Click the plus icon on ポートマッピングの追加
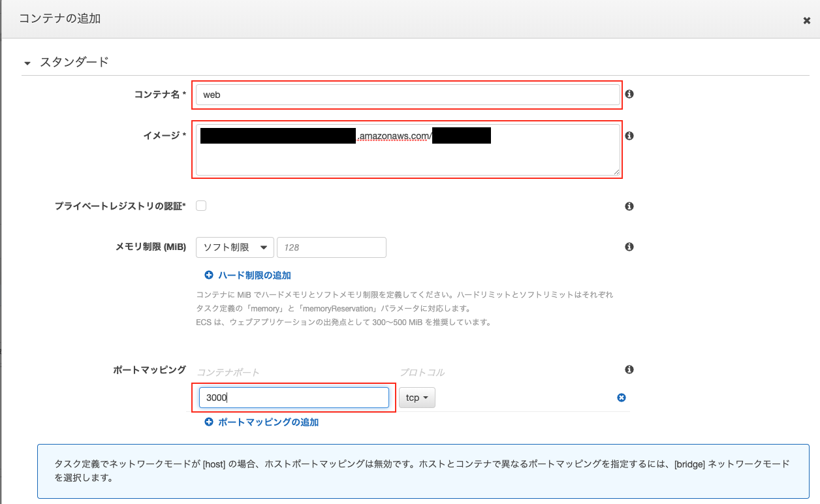This screenshot has height=504, width=820. point(209,422)
